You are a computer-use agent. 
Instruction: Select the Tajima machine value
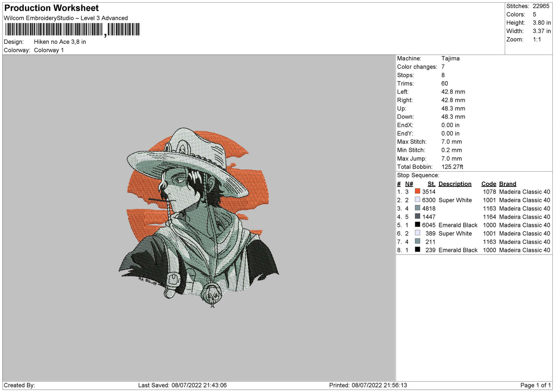click(450, 58)
